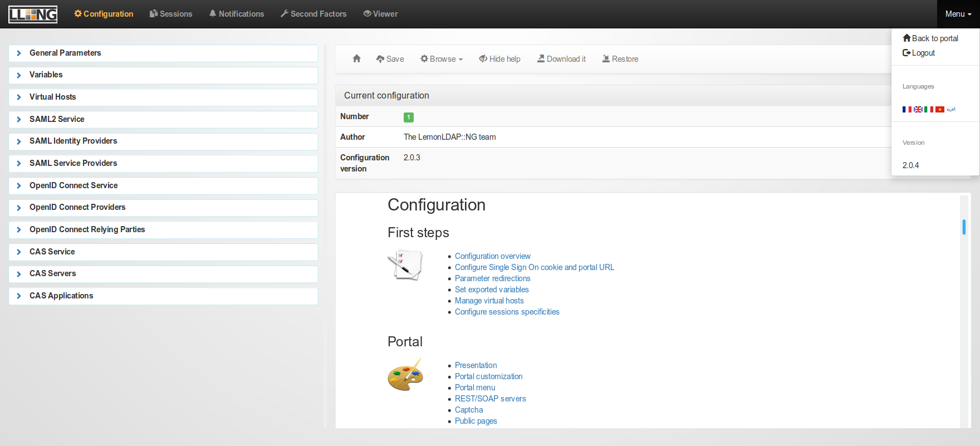Open Public pages link
Viewport: 980px width, 446px height.
click(x=476, y=421)
